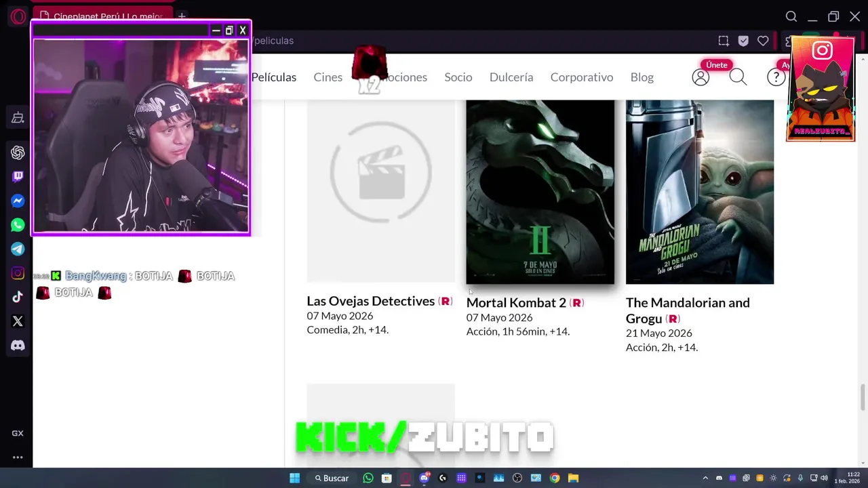Open X (Twitter) in the Opera sidebar
This screenshot has width=868, height=488.
click(18, 321)
